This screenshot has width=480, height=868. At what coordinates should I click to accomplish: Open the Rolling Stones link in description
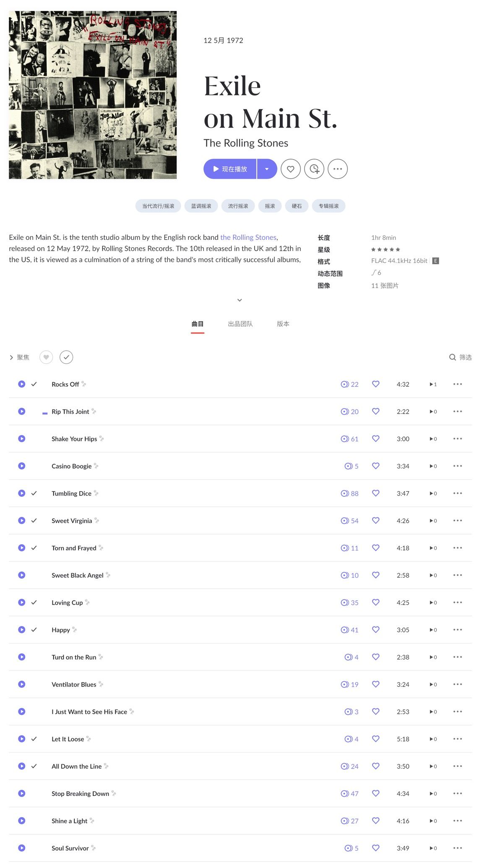tap(248, 237)
